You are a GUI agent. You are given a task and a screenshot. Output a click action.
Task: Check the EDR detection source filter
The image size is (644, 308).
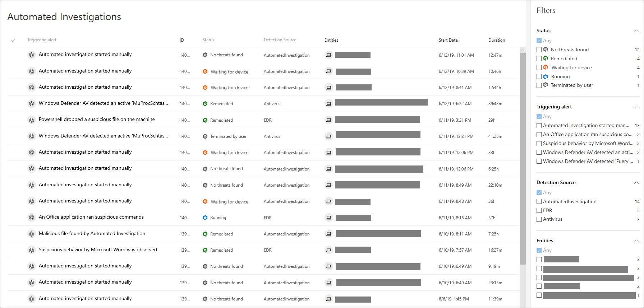(x=539, y=210)
